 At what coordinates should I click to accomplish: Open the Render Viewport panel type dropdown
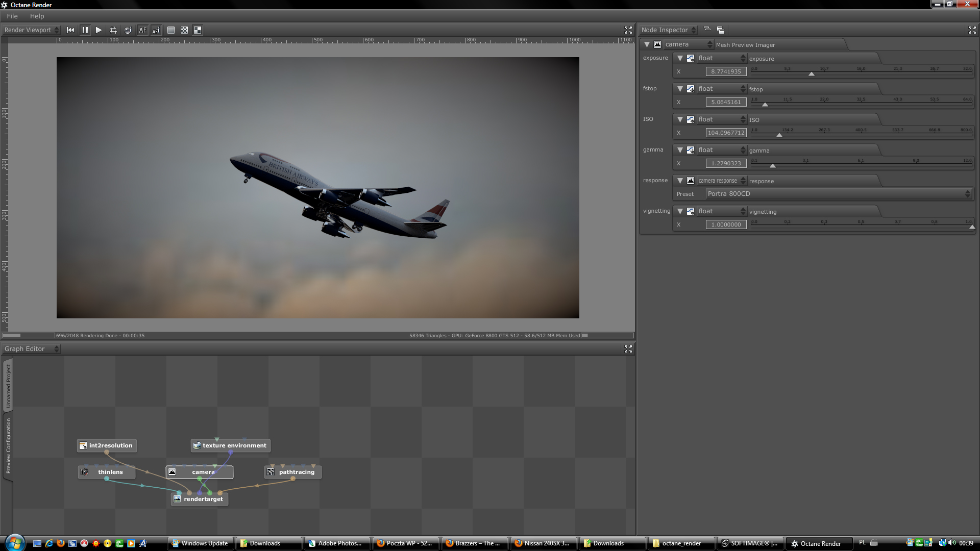(32, 30)
